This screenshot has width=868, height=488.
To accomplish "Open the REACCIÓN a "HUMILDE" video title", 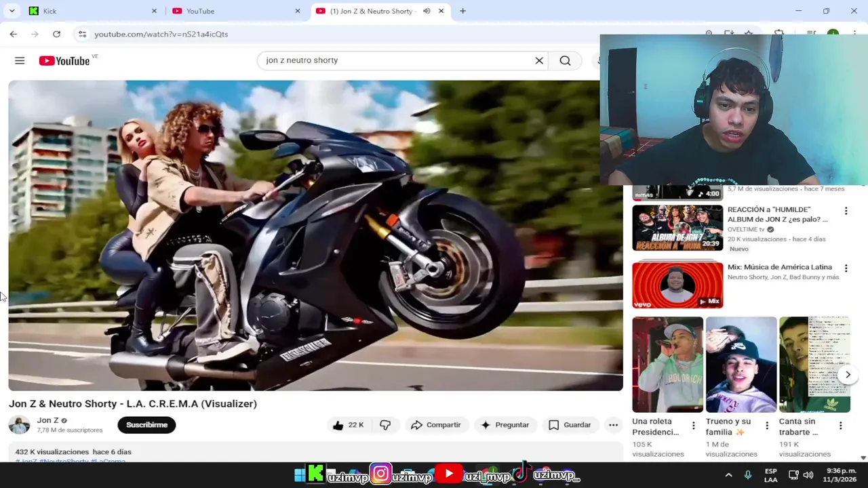I will pos(778,214).
